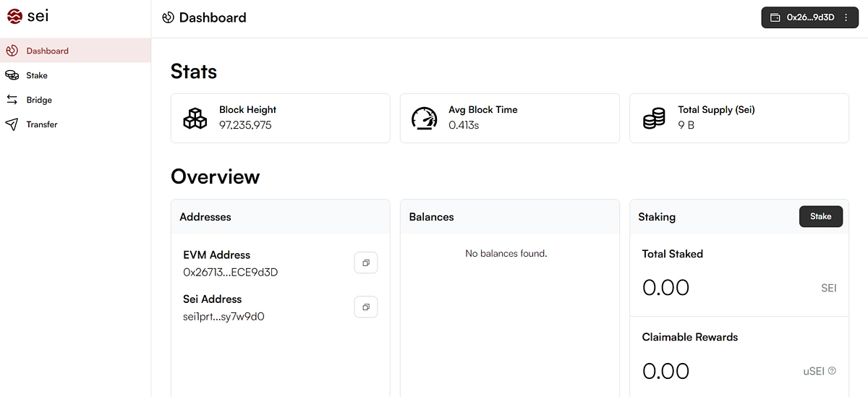
Task: Open the wallet 0x26...9d3D button
Action: [809, 17]
